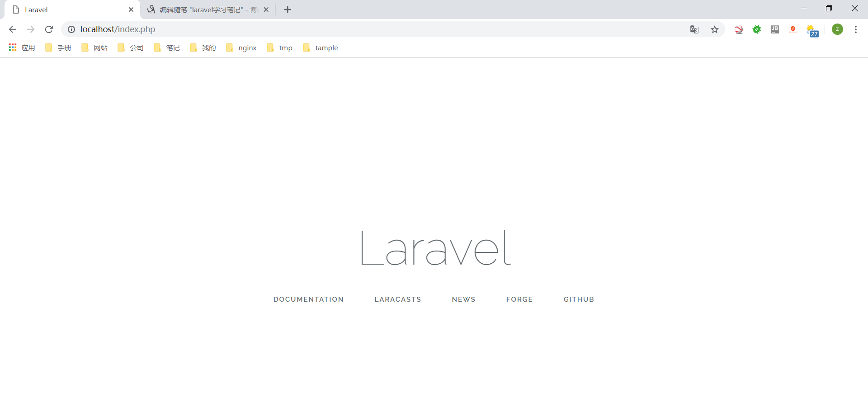Click the browser back arrow

13,29
